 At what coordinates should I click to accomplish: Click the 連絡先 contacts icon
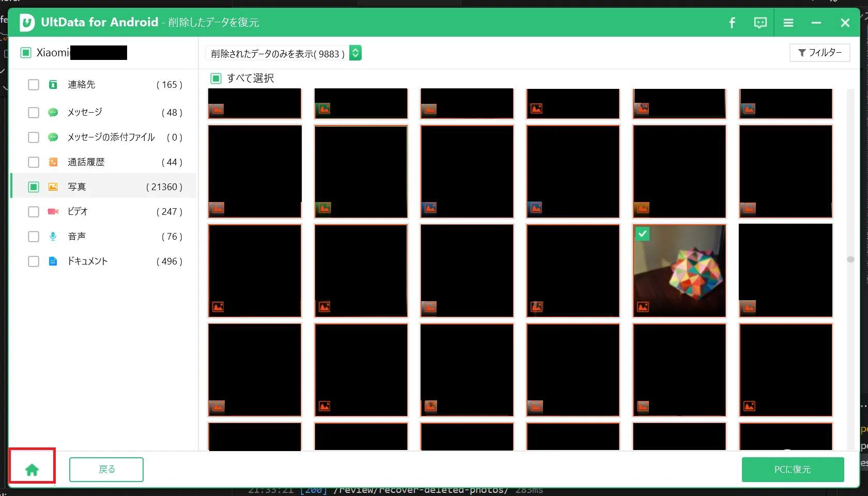[x=53, y=85]
